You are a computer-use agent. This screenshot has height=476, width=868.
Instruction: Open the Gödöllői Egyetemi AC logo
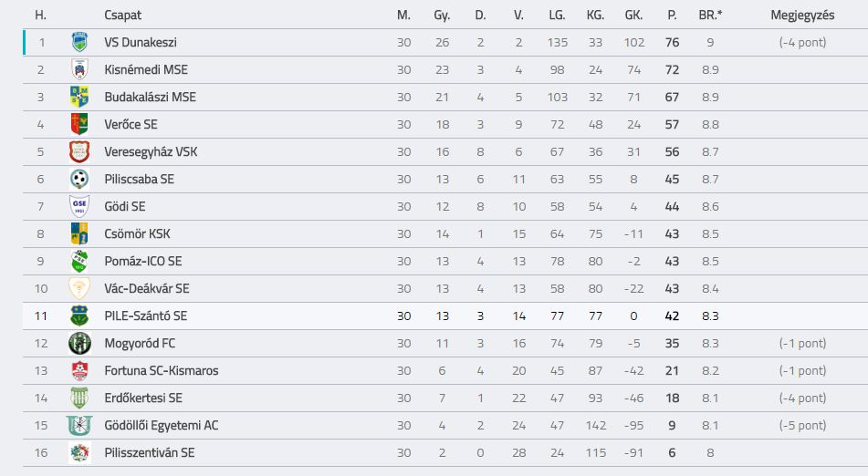coord(79,425)
